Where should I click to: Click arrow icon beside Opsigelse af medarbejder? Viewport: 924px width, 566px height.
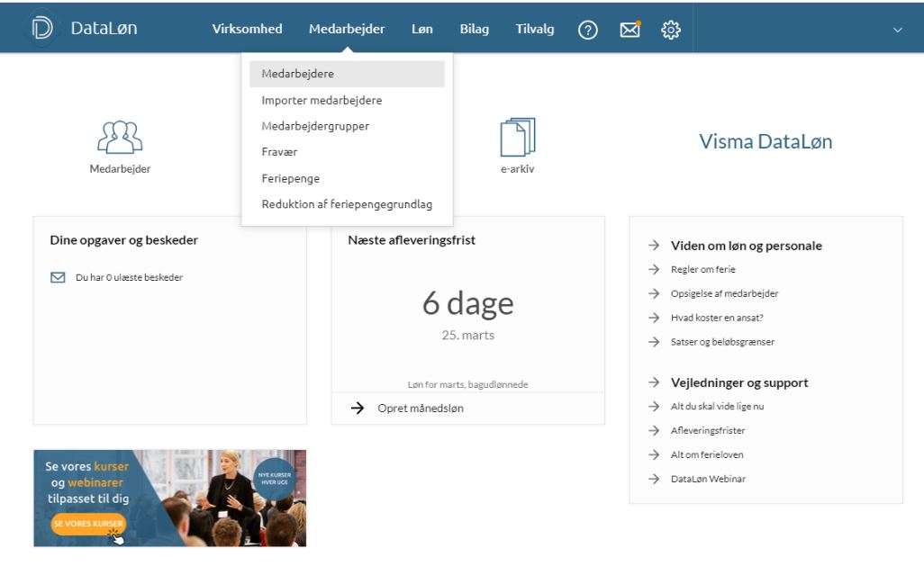point(654,293)
